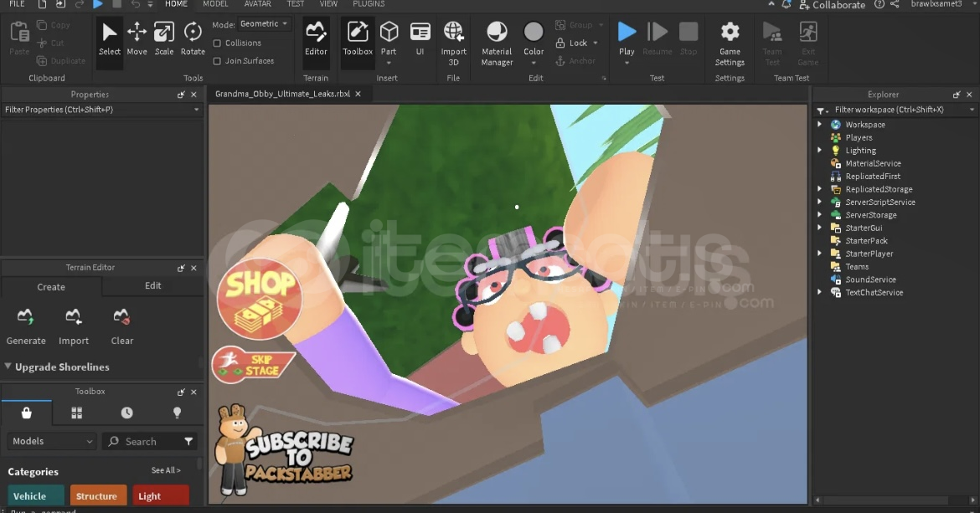
Task: Open the Toolbox creations lightbulb tab
Action: pos(177,413)
